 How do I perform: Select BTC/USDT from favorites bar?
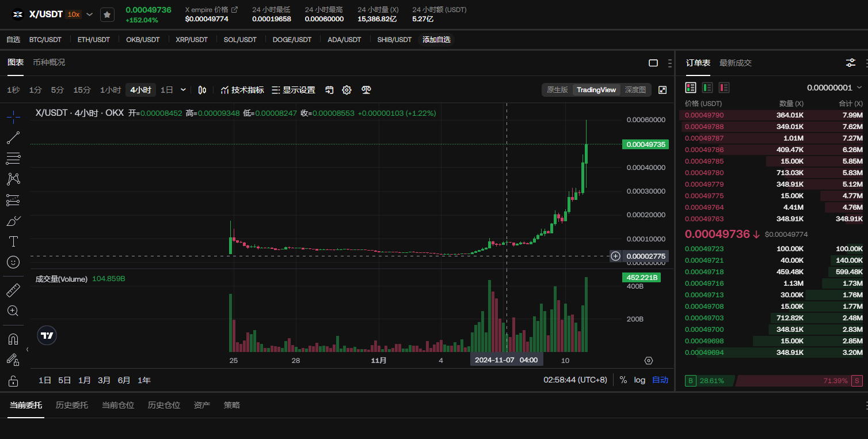(x=45, y=40)
